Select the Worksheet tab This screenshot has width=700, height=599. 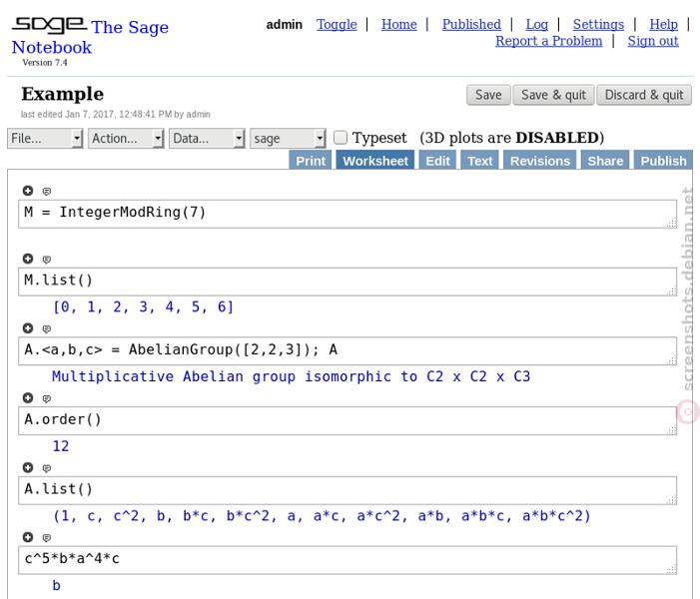tap(375, 161)
